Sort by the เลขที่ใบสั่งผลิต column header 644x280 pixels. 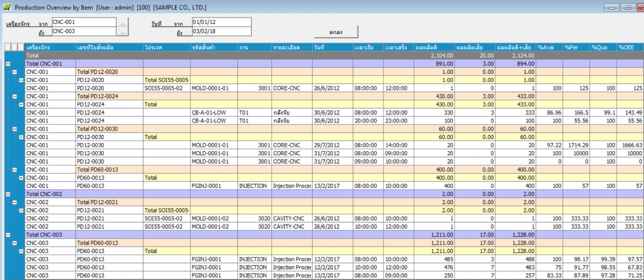(x=109, y=47)
